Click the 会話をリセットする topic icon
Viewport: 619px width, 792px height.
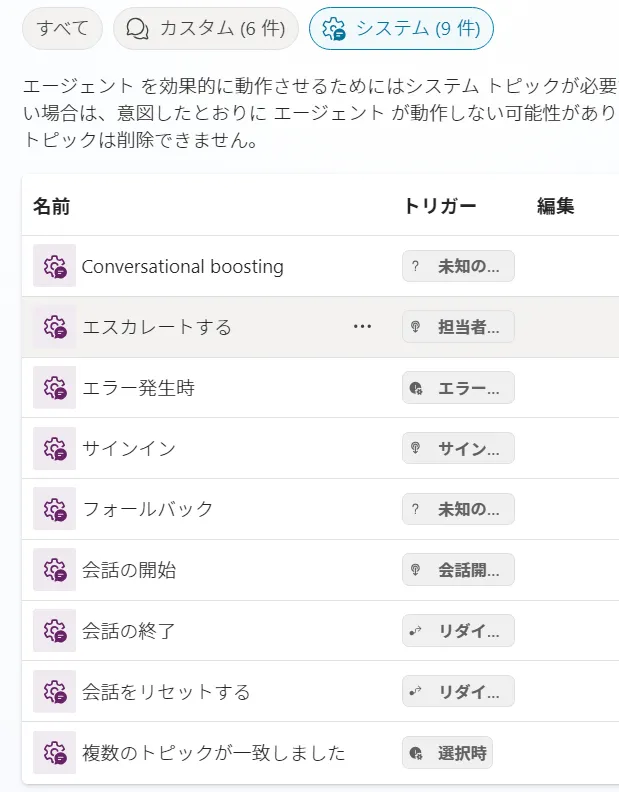click(x=54, y=692)
